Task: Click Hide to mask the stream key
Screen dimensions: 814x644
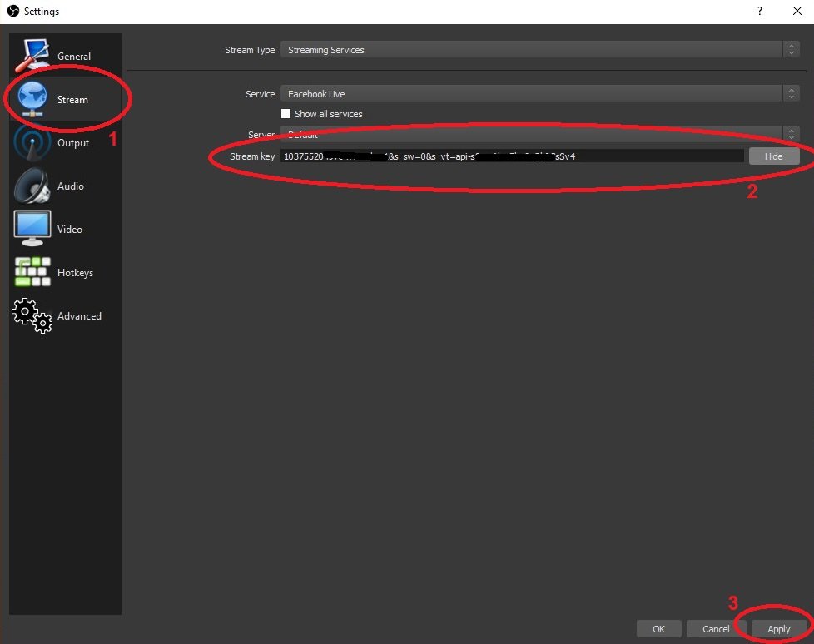Action: 773,156
